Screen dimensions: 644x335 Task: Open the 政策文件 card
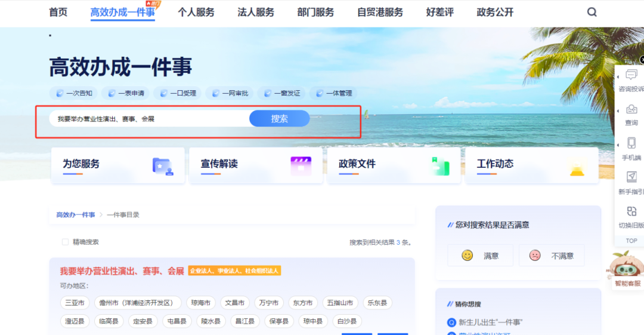tap(394, 165)
